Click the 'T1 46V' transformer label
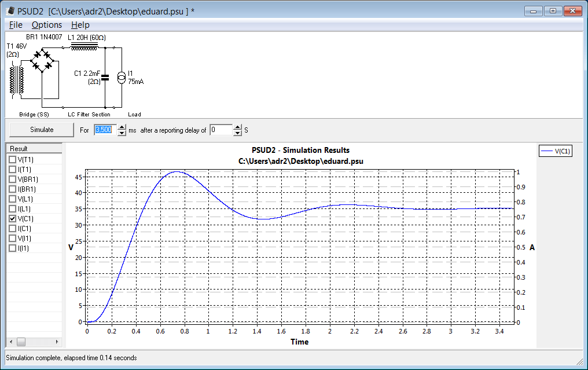Viewport: 588px width, 370px height. [17, 46]
